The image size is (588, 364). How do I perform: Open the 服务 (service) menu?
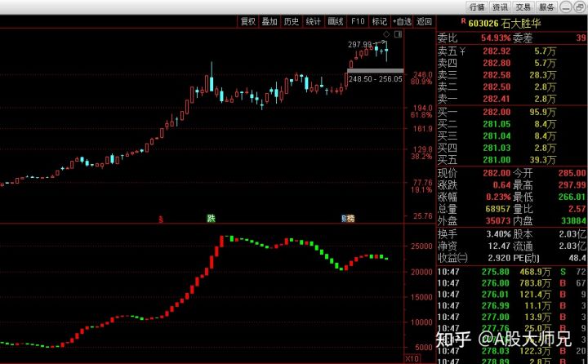tap(546, 7)
